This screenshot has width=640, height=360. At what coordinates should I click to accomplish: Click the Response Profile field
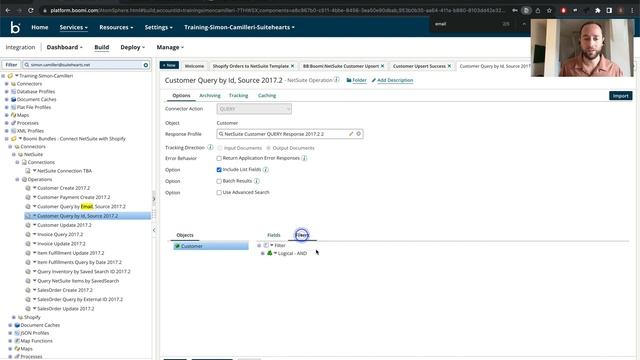pyautogui.click(x=290, y=134)
